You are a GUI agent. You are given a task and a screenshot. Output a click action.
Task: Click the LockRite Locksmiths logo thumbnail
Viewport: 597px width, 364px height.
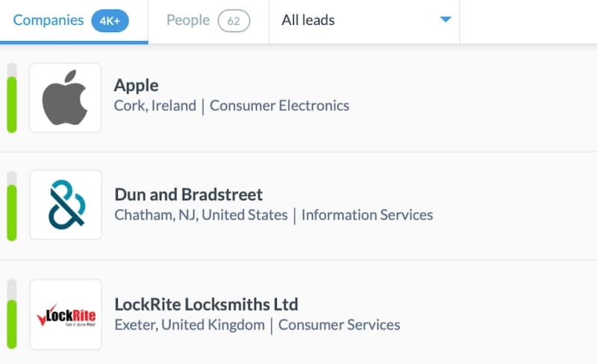[66, 314]
